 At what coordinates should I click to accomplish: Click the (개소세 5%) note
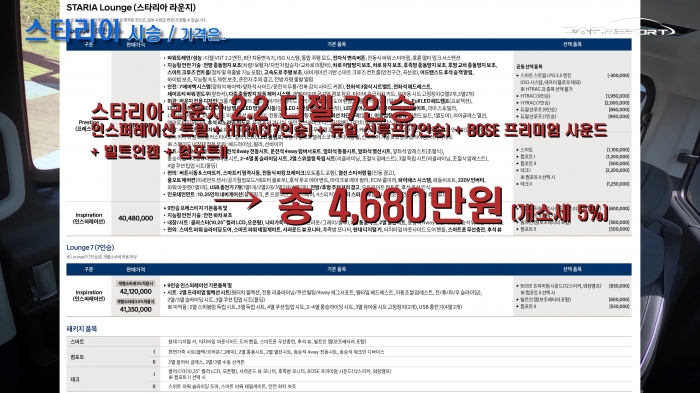(560, 213)
